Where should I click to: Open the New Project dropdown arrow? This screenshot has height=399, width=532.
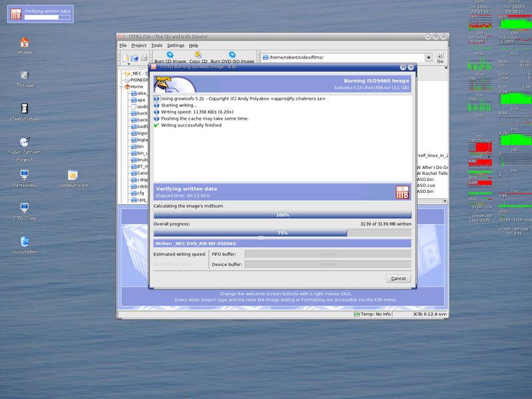[x=128, y=64]
